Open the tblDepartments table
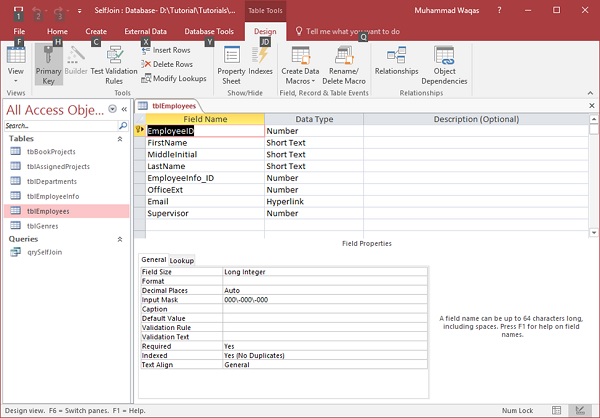600x418 pixels. 50,181
